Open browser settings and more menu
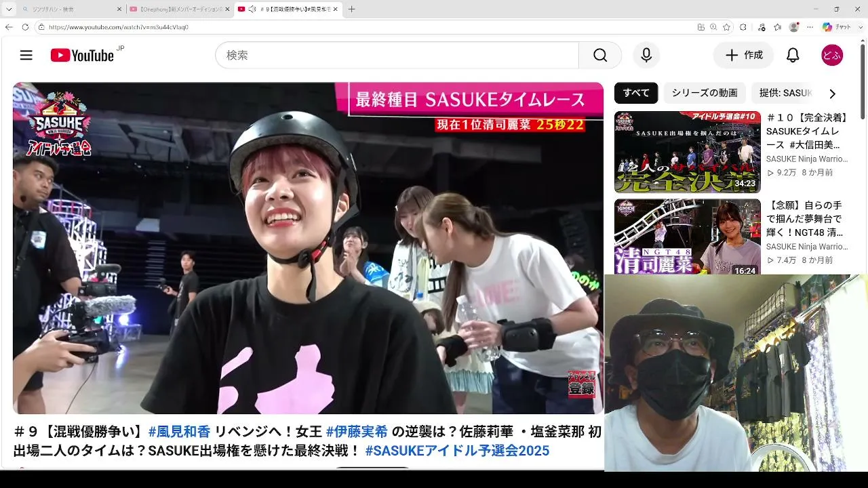868x488 pixels. point(810,27)
